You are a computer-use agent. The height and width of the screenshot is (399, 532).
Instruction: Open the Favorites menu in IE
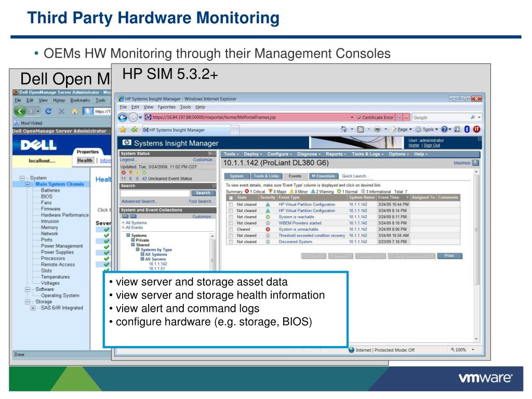[x=167, y=107]
